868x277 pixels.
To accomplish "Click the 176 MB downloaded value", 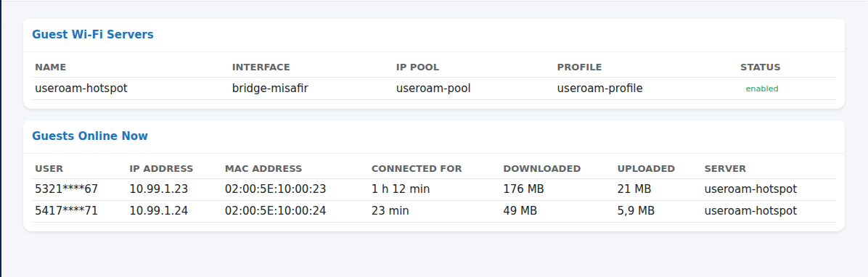I will 524,189.
